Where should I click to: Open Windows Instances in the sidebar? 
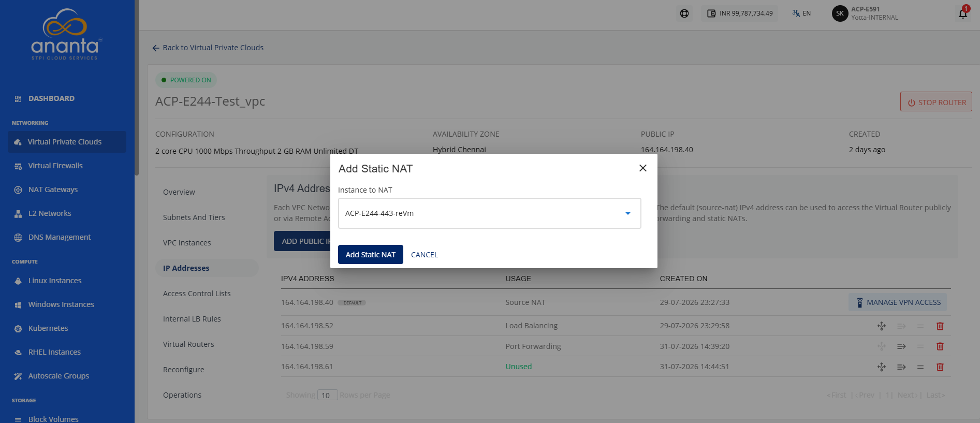[61, 304]
